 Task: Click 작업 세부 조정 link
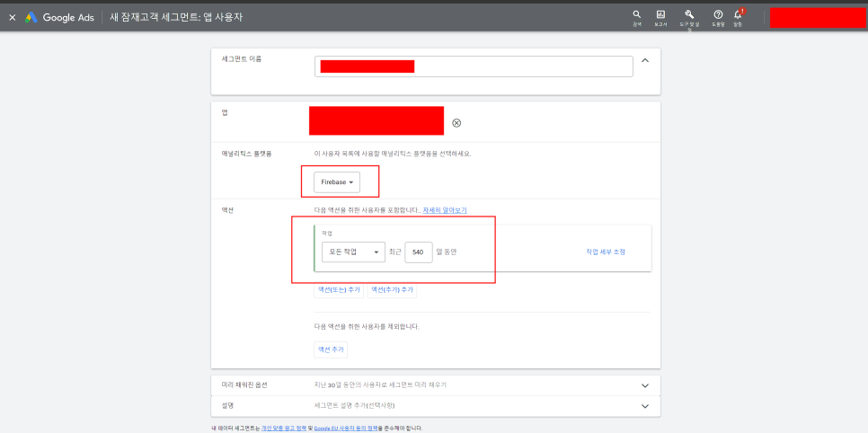(606, 252)
